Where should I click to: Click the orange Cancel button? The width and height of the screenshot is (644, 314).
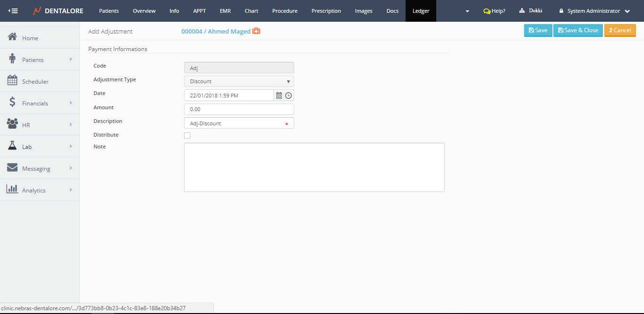tap(619, 30)
